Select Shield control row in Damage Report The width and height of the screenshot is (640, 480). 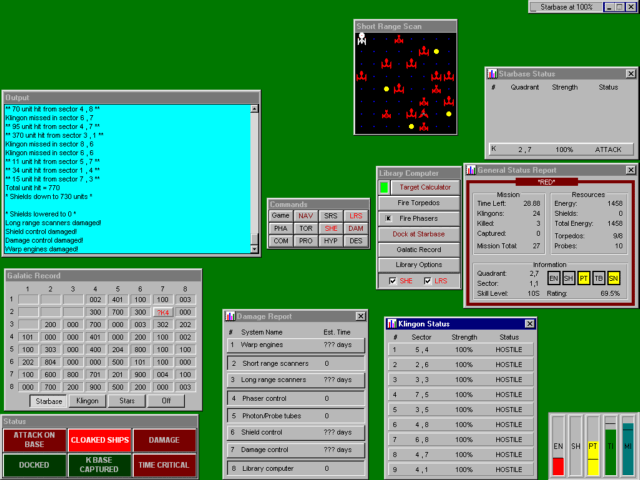(296, 432)
